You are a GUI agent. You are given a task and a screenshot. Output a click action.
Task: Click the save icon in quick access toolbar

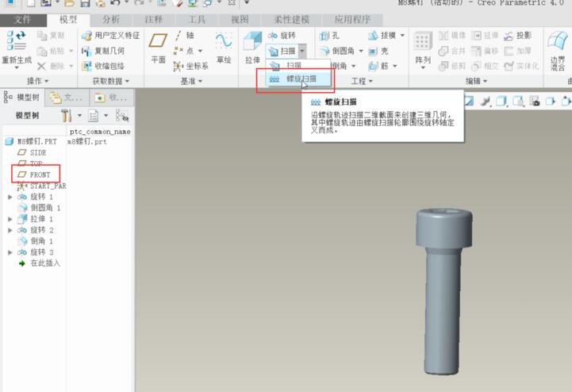(85, 4)
